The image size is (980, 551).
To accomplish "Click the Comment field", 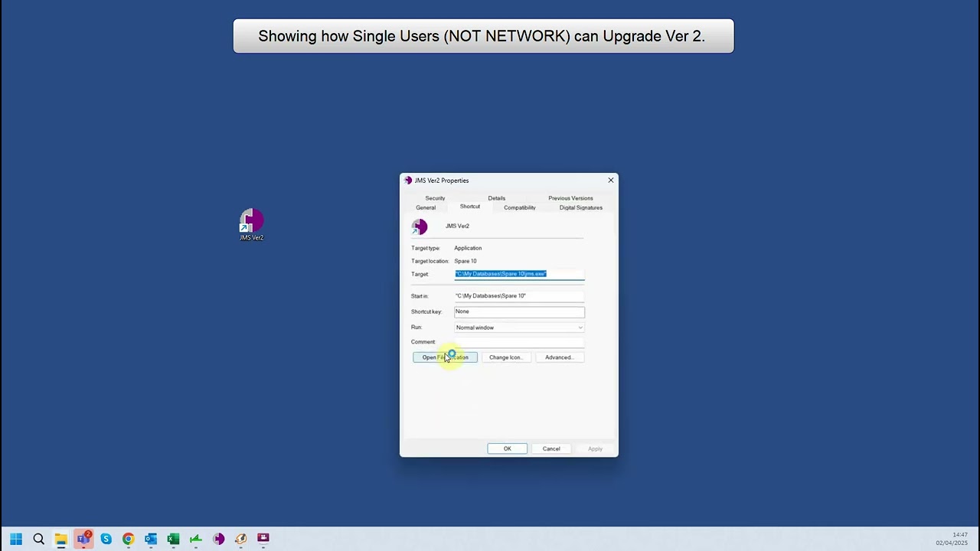I will pyautogui.click(x=519, y=342).
